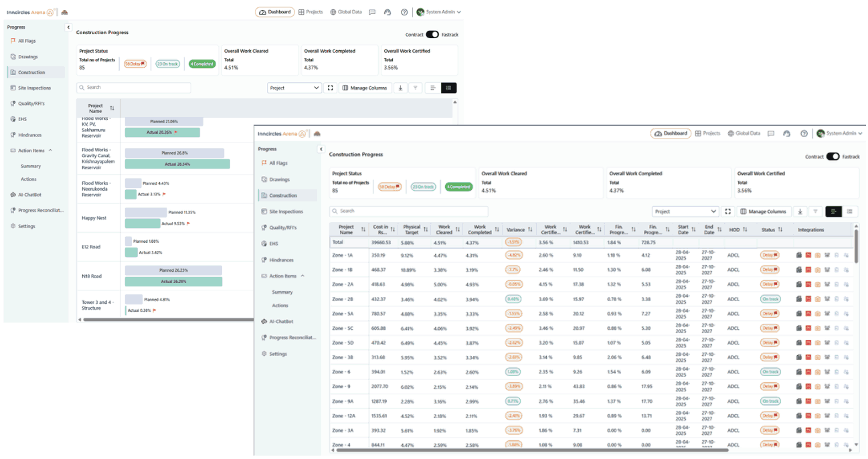Select Global Data in the table view top navigation

tap(744, 134)
